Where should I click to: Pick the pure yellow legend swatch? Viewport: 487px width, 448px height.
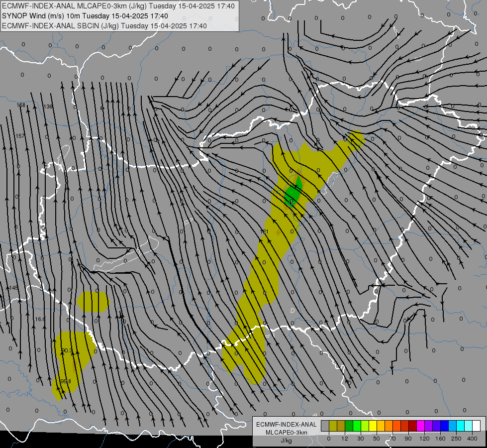coord(373,426)
